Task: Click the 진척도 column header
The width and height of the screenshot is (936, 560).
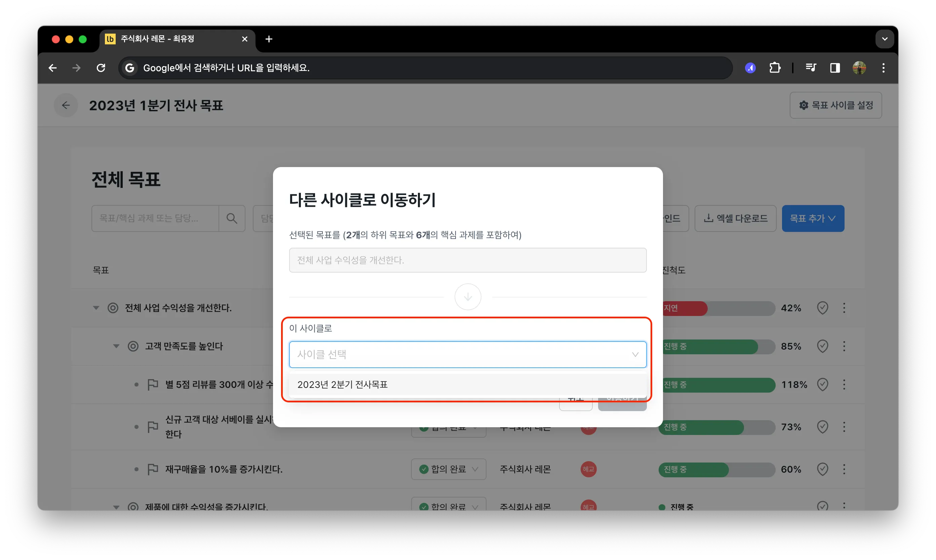Action: (674, 270)
